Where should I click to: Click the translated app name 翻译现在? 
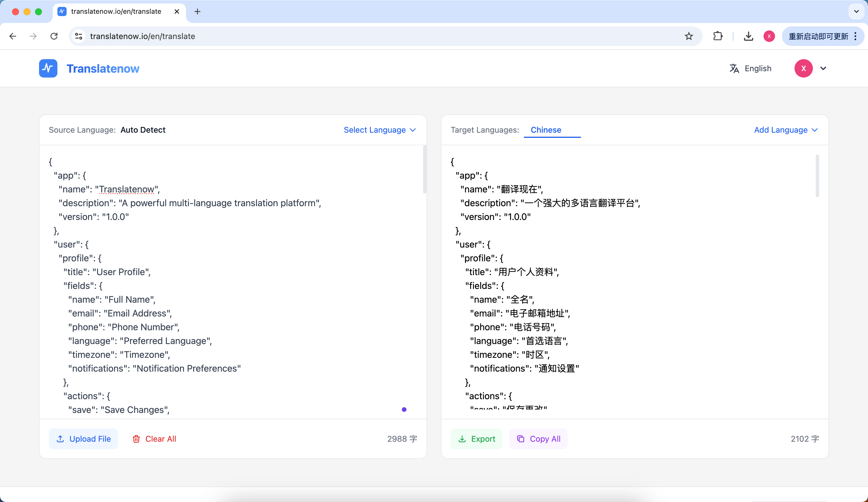click(x=519, y=189)
